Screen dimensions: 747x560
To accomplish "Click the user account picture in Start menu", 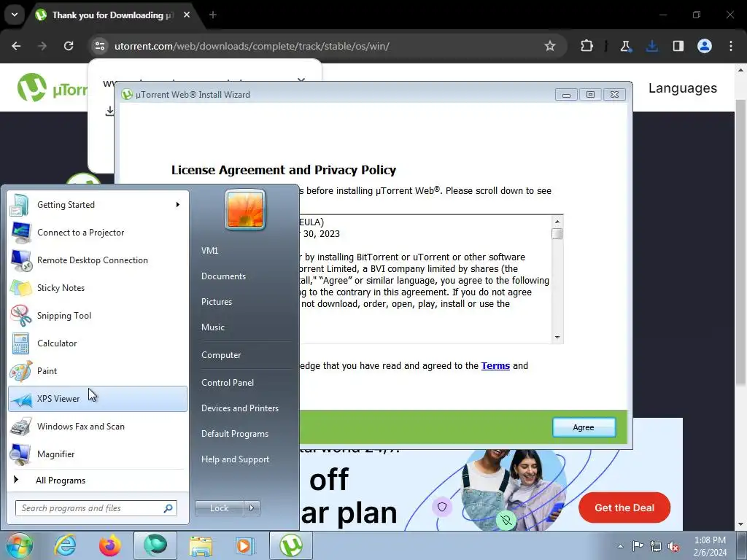I will point(245,210).
